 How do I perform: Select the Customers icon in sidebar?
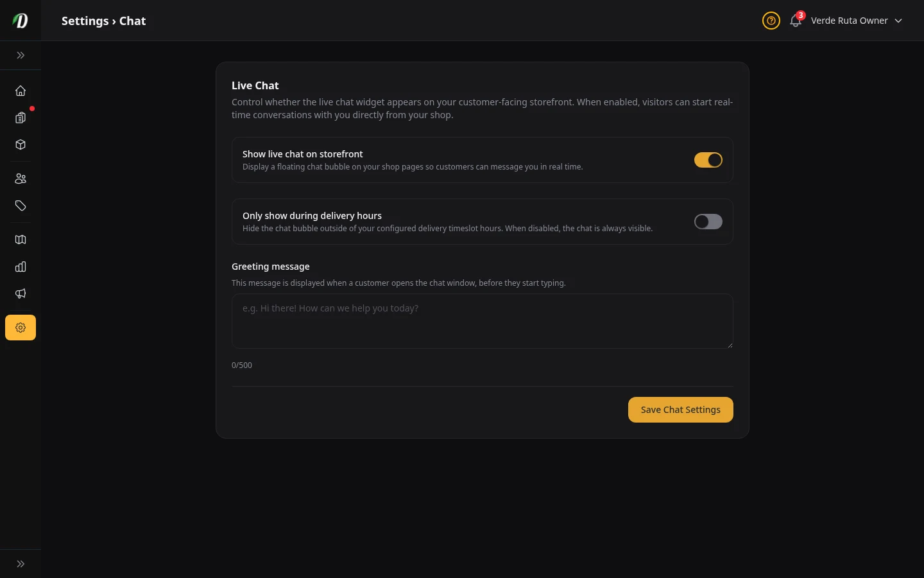[21, 179]
